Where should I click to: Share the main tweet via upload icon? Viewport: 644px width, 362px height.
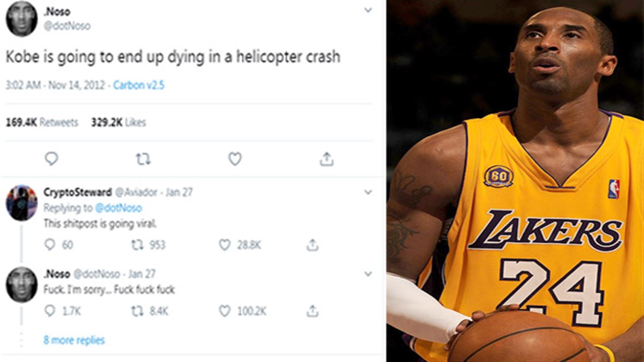click(326, 159)
